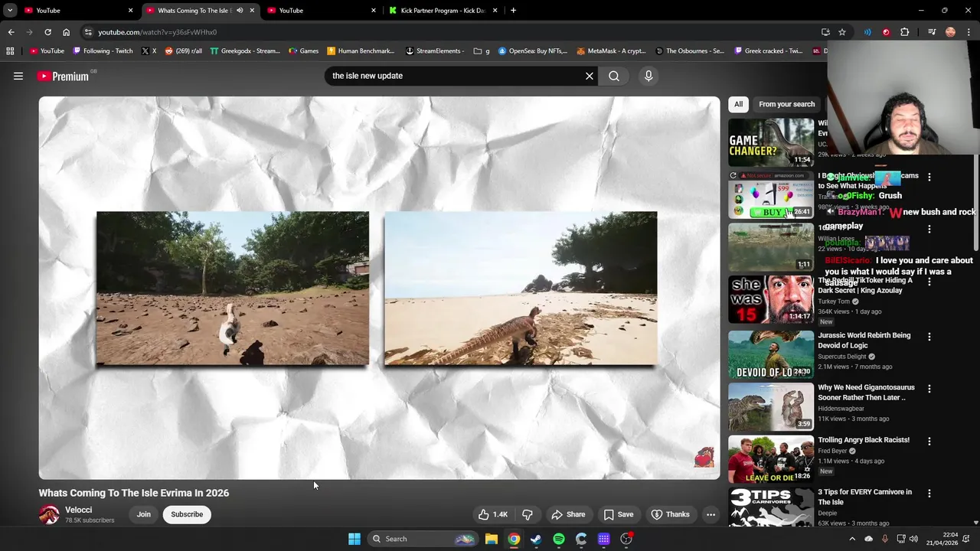Open Velocci channel name link
Image resolution: width=980 pixels, height=551 pixels.
[78, 510]
